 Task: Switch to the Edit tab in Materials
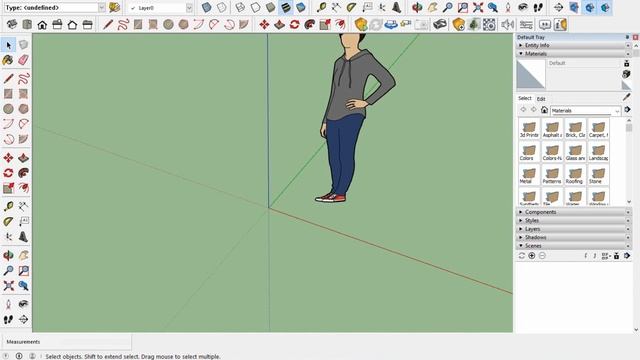541,99
